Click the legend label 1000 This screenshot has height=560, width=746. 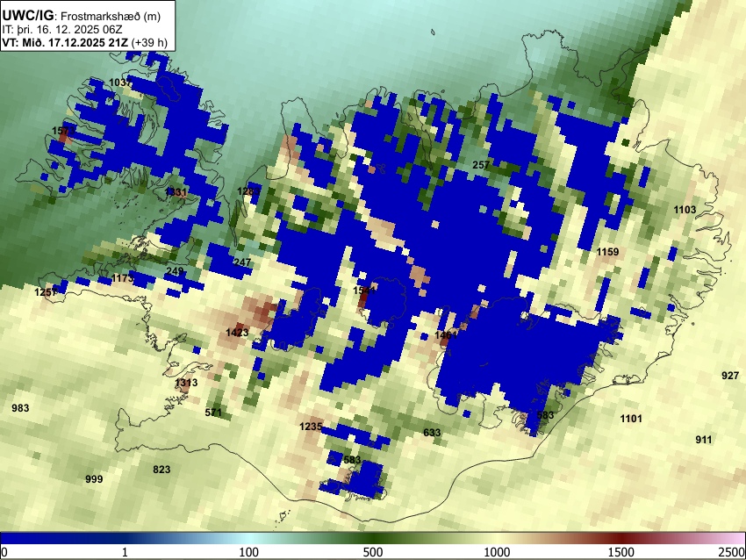pyautogui.click(x=497, y=552)
